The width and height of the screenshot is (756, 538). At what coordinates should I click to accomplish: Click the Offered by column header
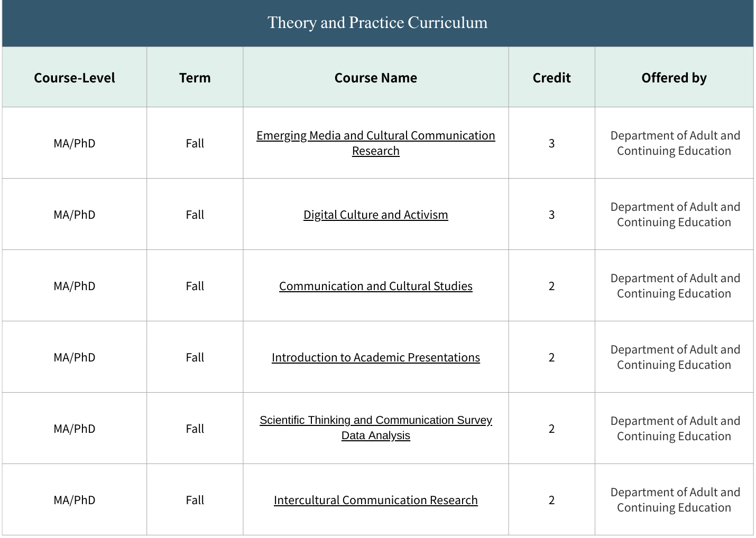coord(674,78)
